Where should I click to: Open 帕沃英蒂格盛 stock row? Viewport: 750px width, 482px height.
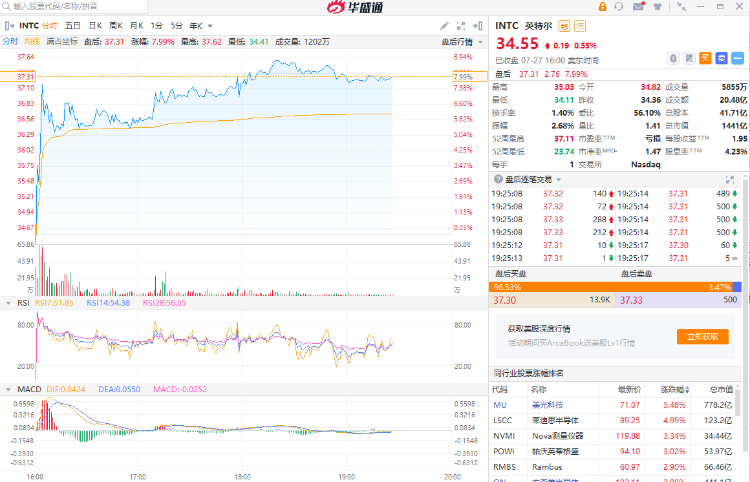tap(613, 451)
